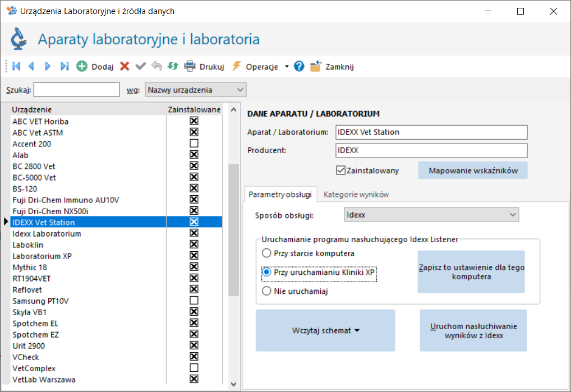Click the Urządzenie column header

(88, 109)
